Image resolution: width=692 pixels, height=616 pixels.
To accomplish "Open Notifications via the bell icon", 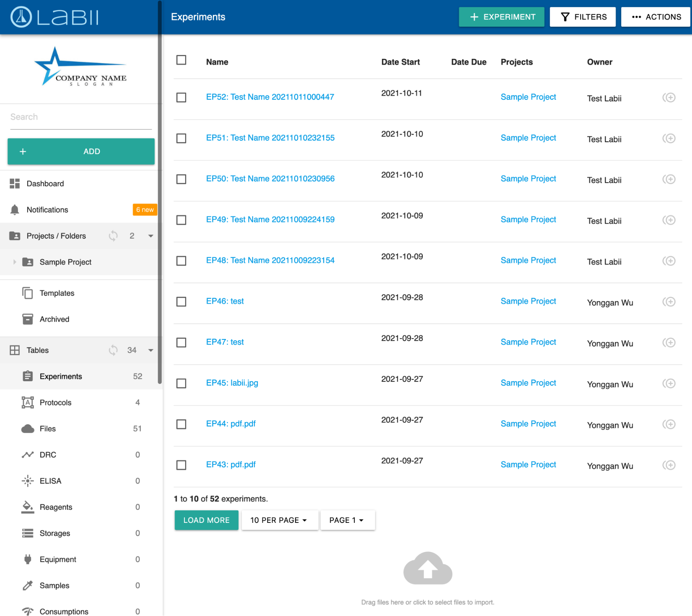I will [15, 210].
